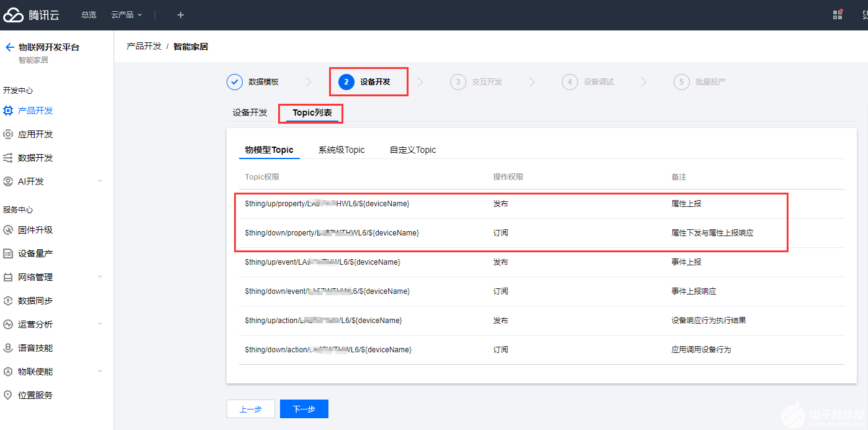Screen dimensions: 868x430
Task: Open the 设备开发 sub-tab
Action: 250,112
